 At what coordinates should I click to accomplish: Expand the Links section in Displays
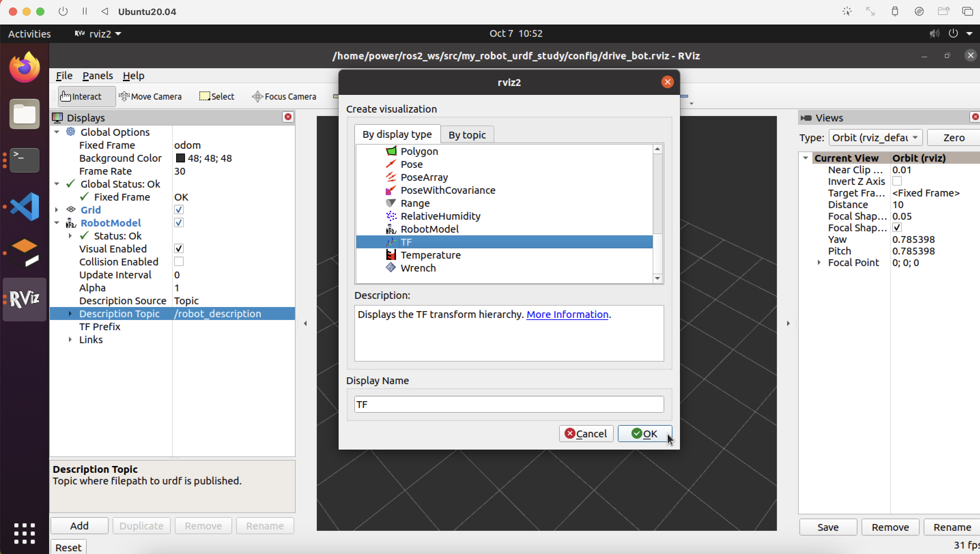click(71, 339)
